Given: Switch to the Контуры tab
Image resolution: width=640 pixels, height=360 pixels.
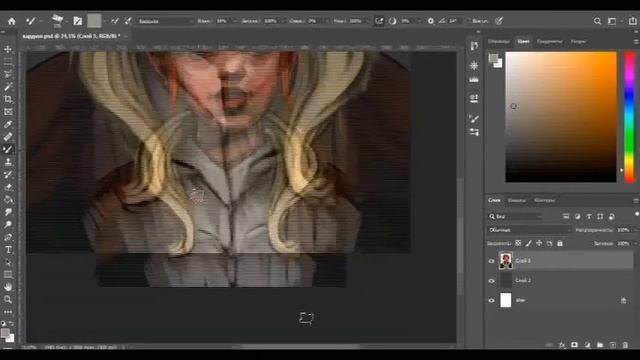Looking at the screenshot, I should (544, 200).
